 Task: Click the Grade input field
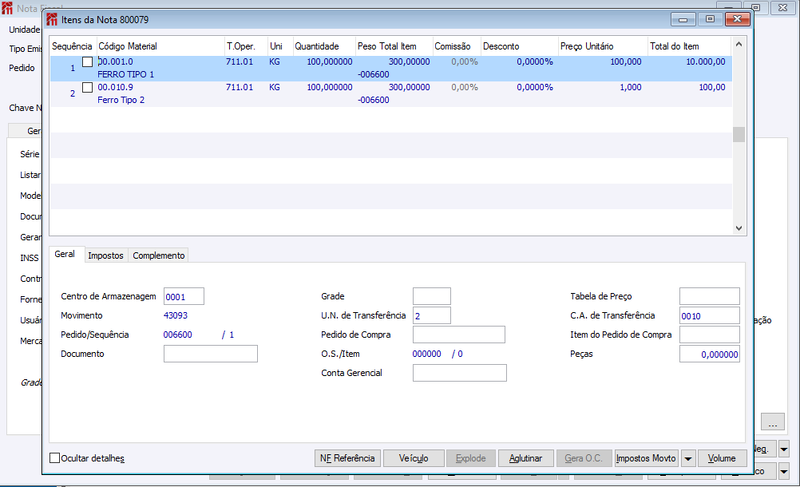click(432, 296)
